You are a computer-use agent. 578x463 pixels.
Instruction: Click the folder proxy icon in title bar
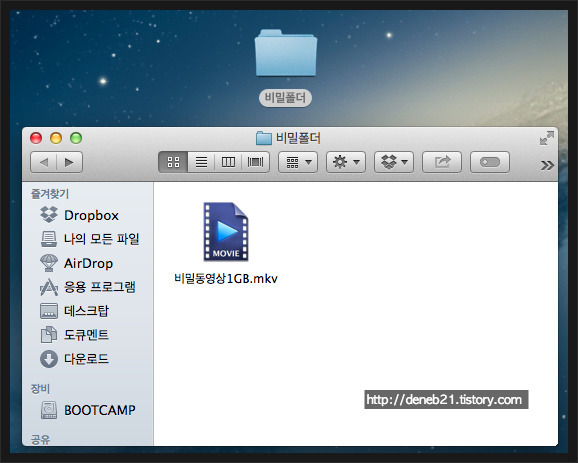[264, 138]
